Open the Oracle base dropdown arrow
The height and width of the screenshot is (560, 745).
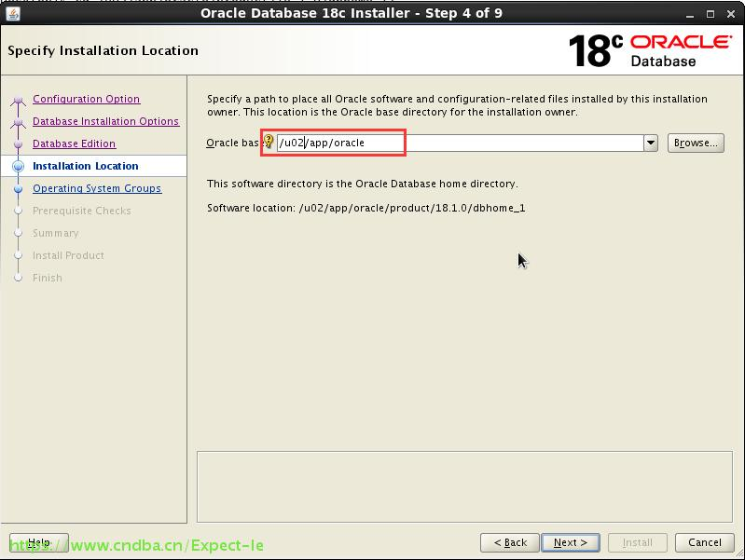click(651, 143)
